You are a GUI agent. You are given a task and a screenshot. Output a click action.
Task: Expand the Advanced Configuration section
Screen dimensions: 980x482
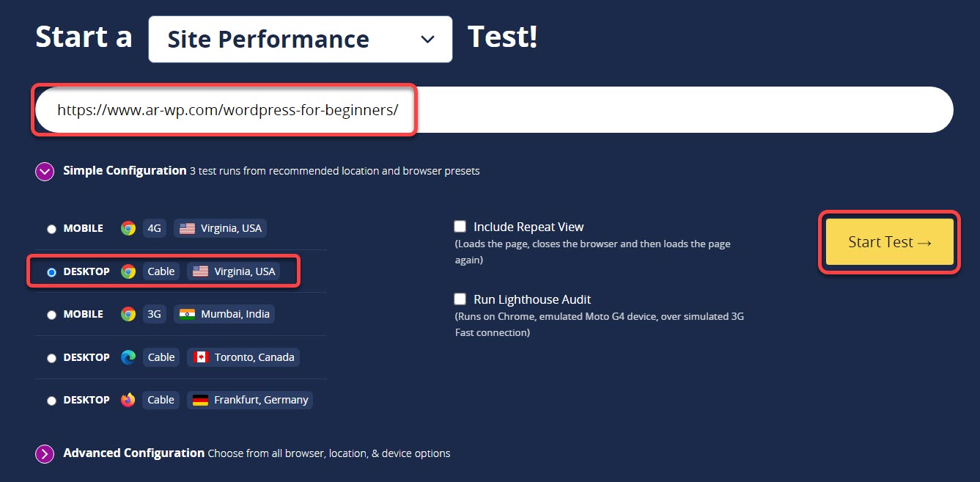(x=45, y=454)
